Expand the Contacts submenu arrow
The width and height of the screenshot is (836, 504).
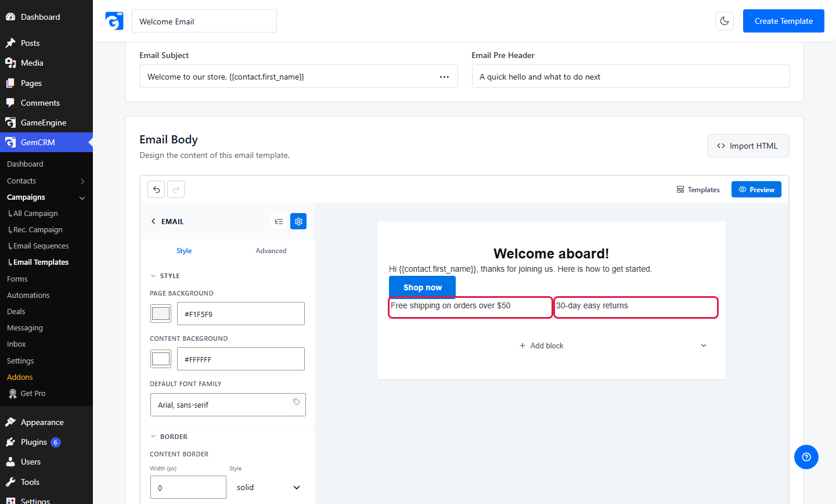[x=82, y=181]
